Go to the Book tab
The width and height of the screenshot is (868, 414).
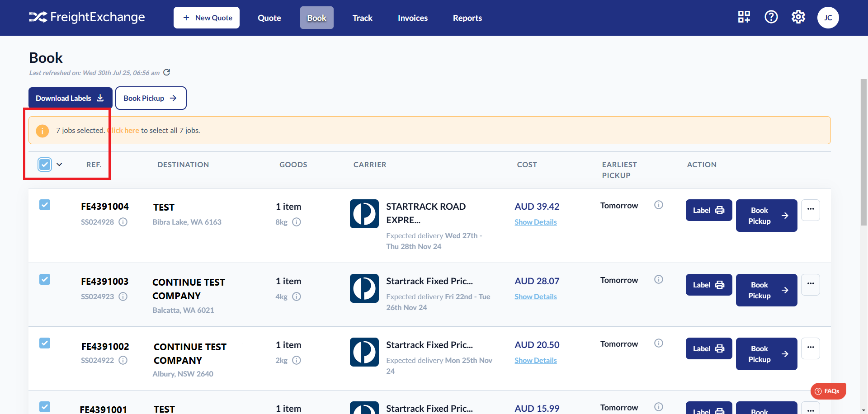[317, 18]
